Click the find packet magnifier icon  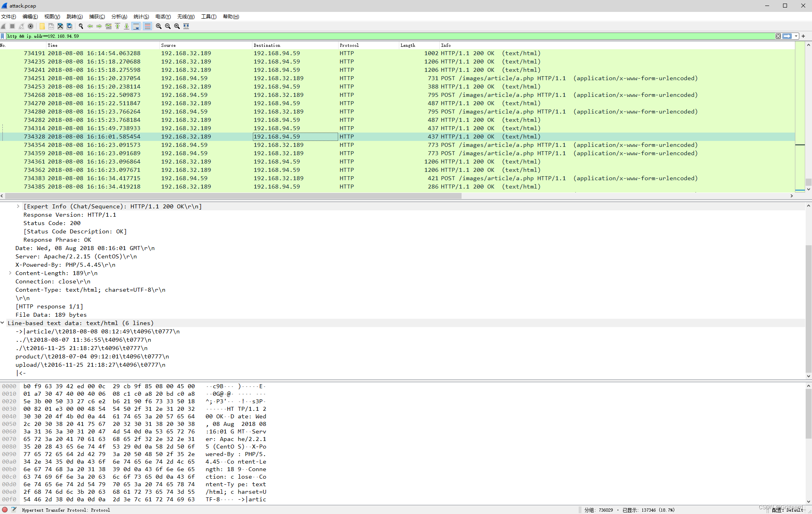click(81, 26)
